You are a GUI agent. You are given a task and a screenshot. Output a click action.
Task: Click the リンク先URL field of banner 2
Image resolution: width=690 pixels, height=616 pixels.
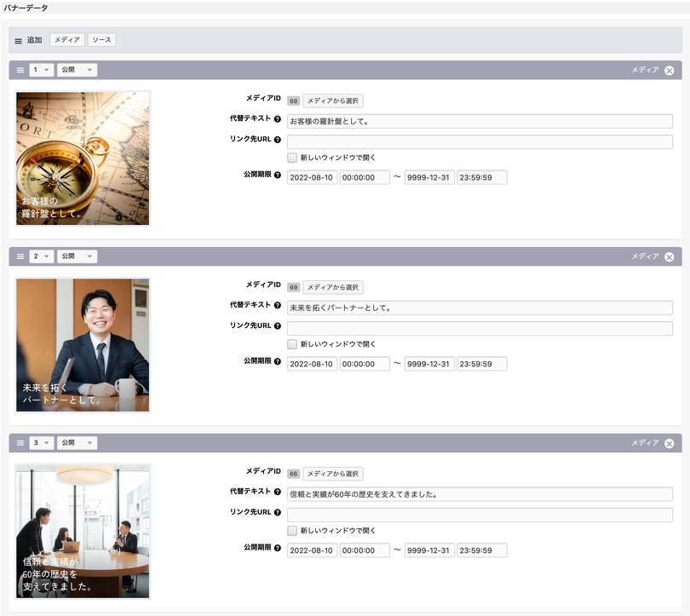tap(480, 328)
